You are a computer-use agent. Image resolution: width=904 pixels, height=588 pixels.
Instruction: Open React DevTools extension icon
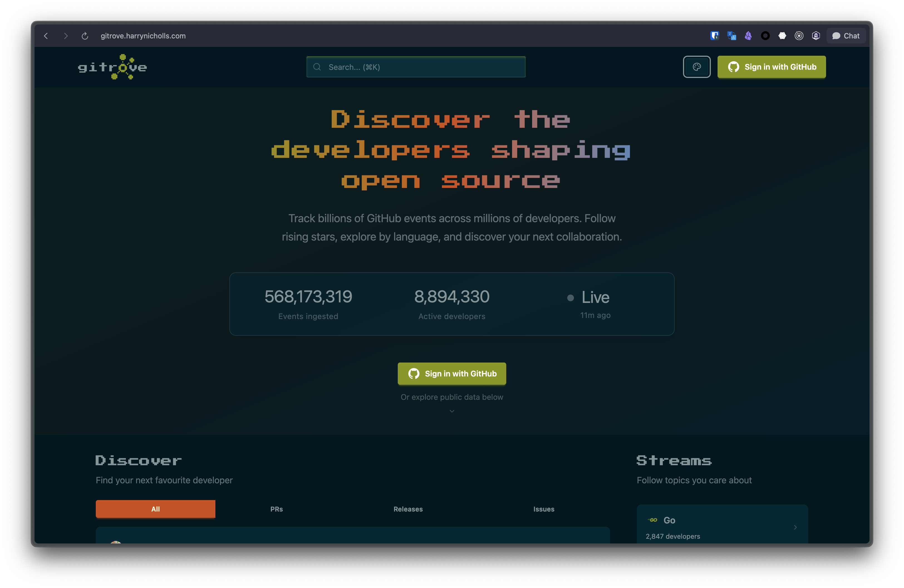pyautogui.click(x=782, y=36)
